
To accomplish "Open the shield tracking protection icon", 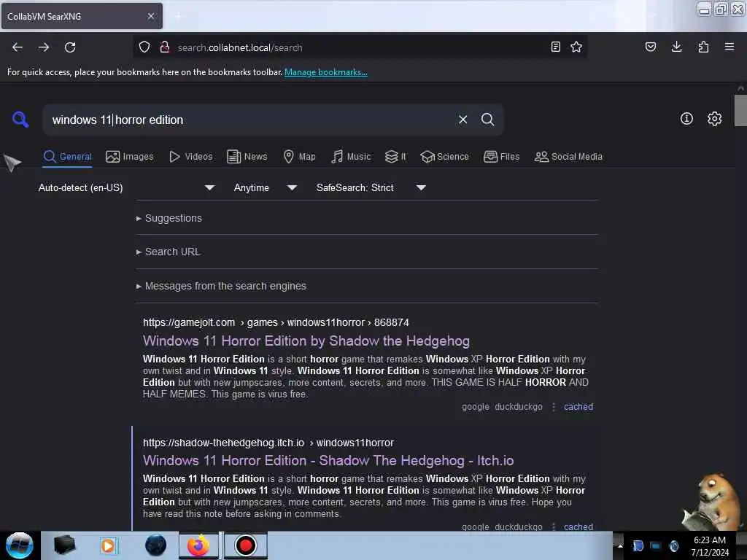I will pyautogui.click(x=144, y=47).
